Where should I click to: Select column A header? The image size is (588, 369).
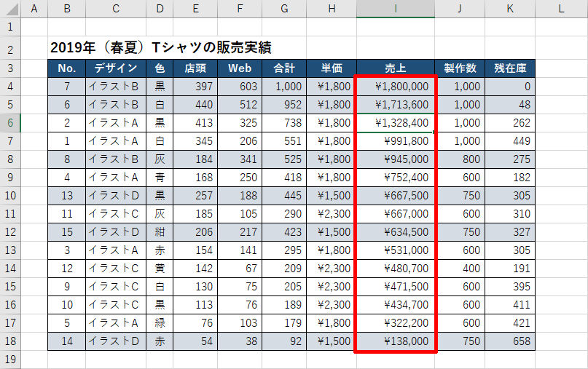(34, 9)
